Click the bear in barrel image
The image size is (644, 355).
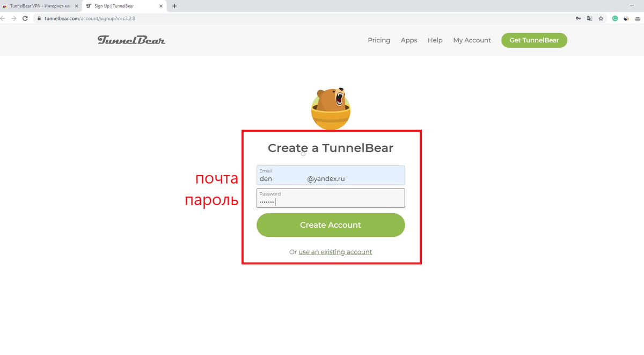coord(331,108)
